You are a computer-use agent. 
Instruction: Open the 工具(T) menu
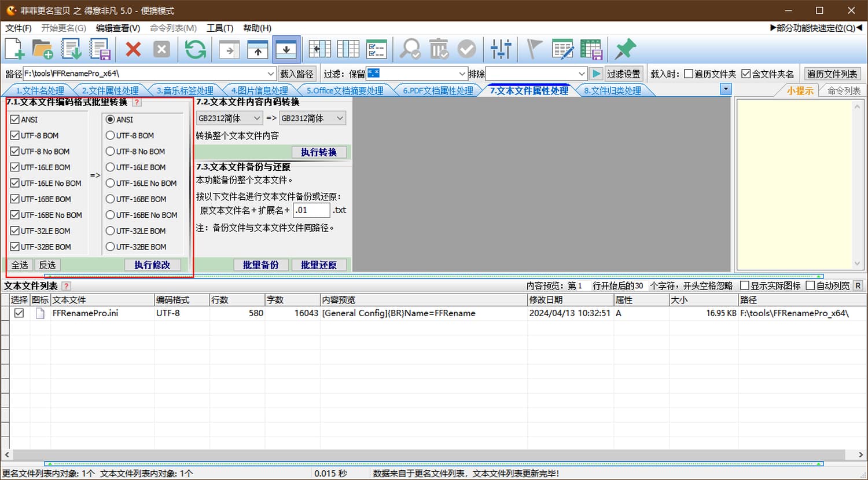click(x=220, y=28)
